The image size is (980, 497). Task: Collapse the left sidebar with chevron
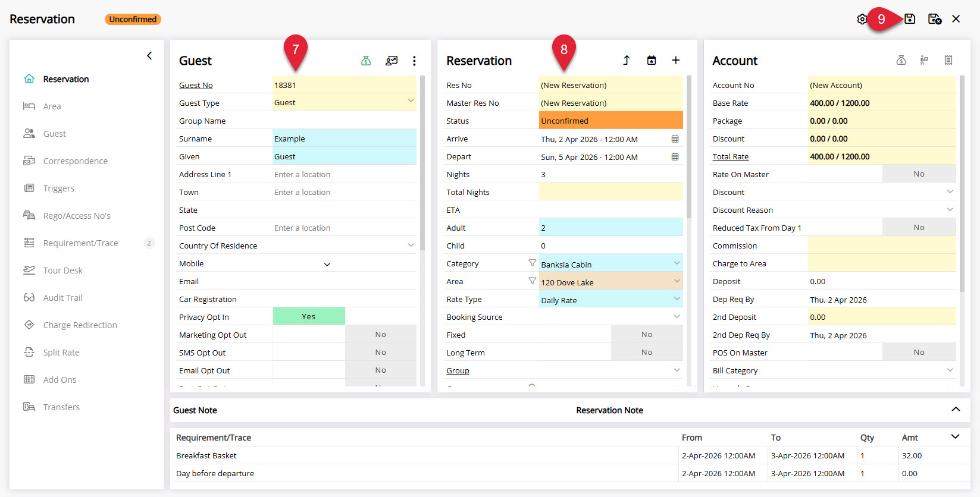149,56
